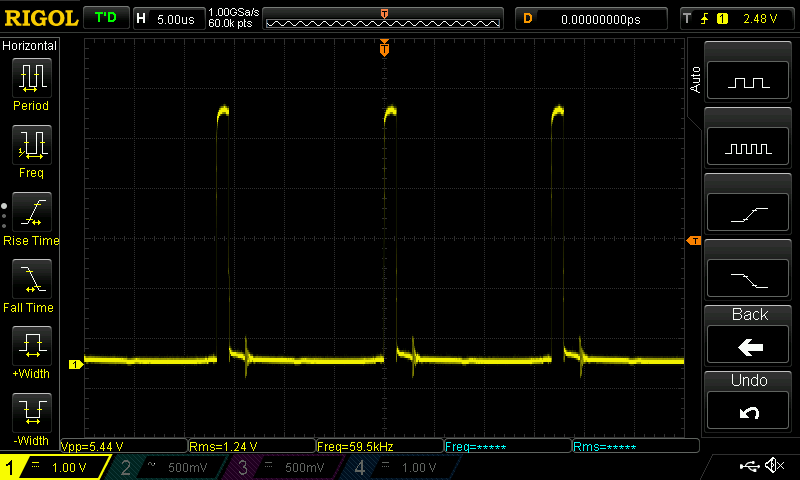Pick the rising edge Auto option
This screenshot has height=480, width=800.
[748, 213]
